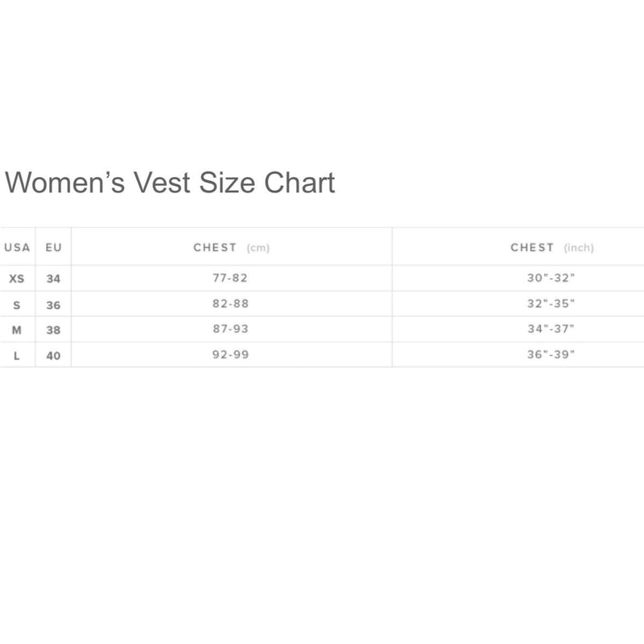Select the 87-93 cm chest value
The height and width of the screenshot is (644, 644).
[231, 329]
